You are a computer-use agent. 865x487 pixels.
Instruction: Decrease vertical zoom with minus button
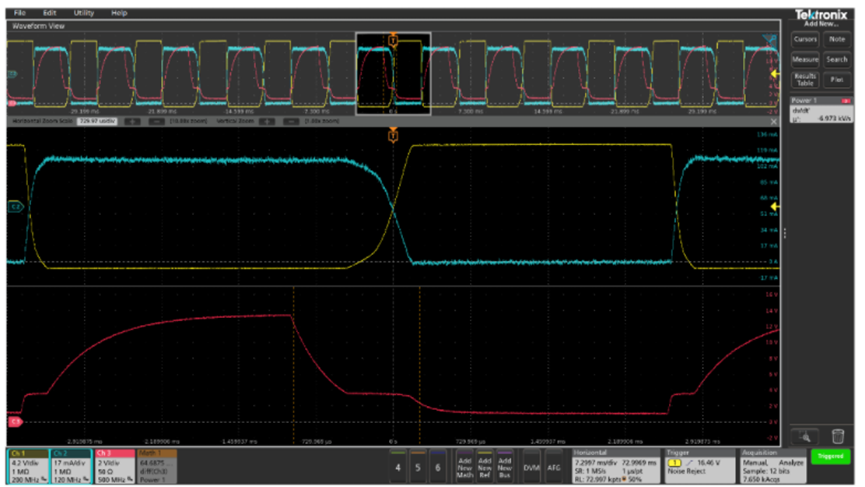coord(289,121)
